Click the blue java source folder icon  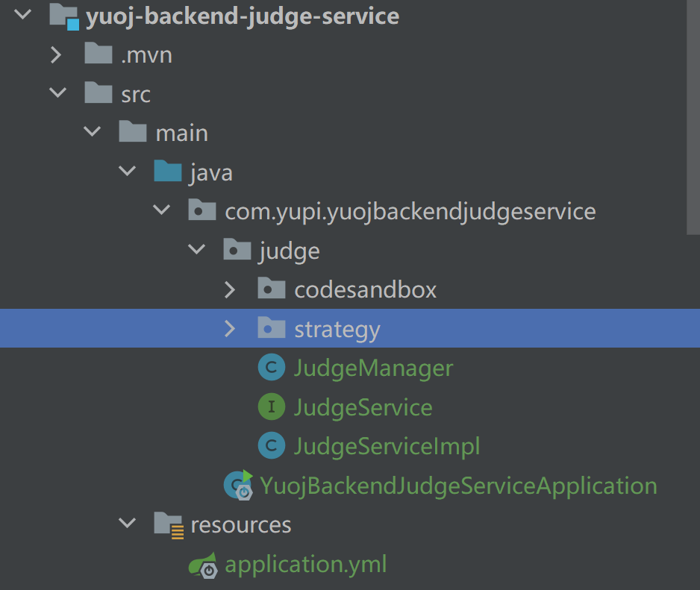coord(167,173)
